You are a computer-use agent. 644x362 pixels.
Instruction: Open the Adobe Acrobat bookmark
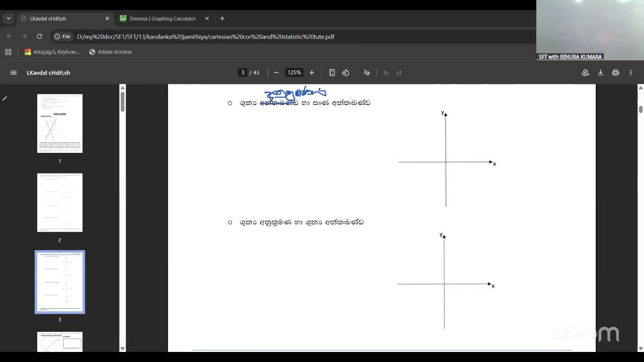(x=110, y=52)
